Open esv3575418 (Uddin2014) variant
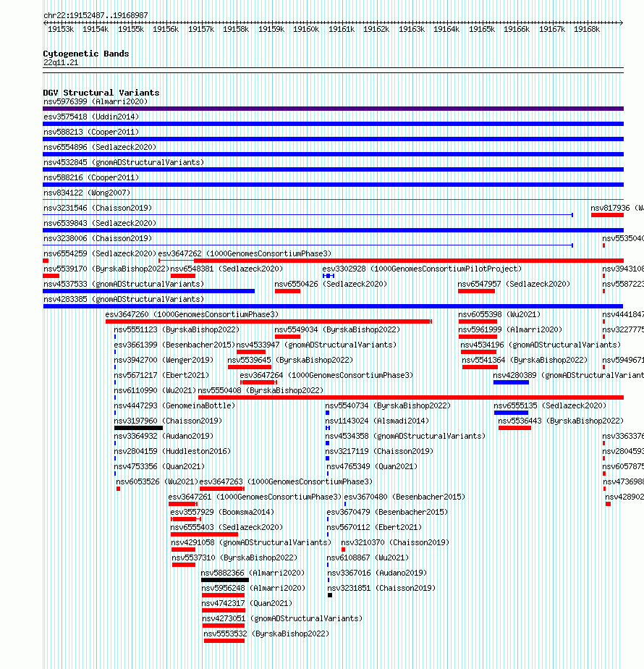 pos(91,117)
